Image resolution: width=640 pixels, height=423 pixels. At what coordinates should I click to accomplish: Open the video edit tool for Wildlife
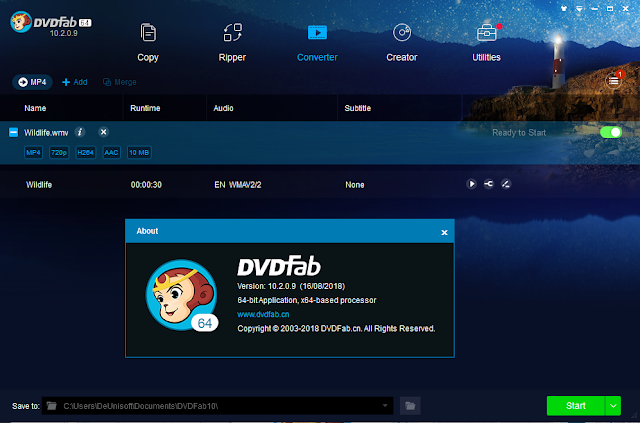point(506,184)
